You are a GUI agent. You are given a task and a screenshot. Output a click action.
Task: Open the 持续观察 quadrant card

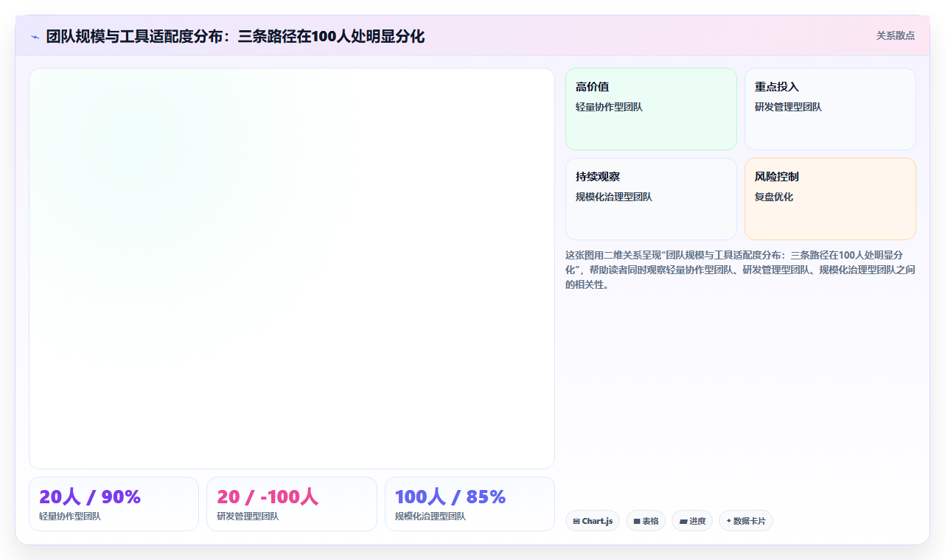tap(651, 199)
